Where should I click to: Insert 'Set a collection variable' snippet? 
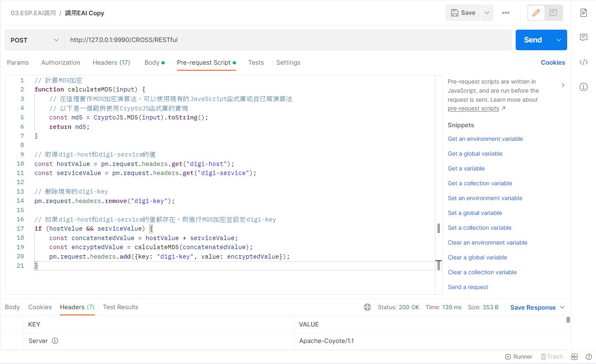pos(479,228)
